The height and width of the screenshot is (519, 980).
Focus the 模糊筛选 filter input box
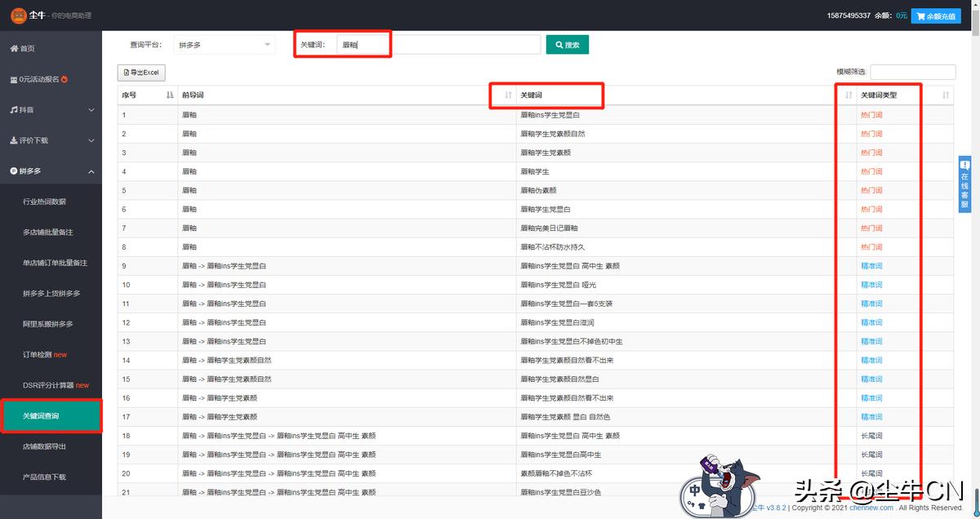click(x=912, y=73)
